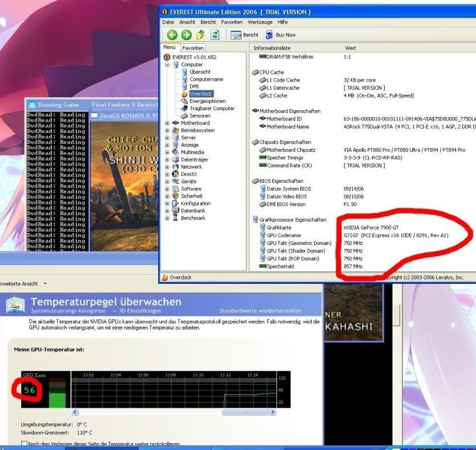Select Übersicht in the tree
The height and width of the screenshot is (450, 476).
[x=200, y=72]
